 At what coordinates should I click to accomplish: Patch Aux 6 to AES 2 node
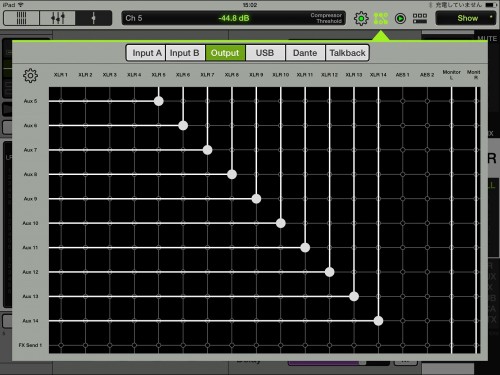click(427, 126)
